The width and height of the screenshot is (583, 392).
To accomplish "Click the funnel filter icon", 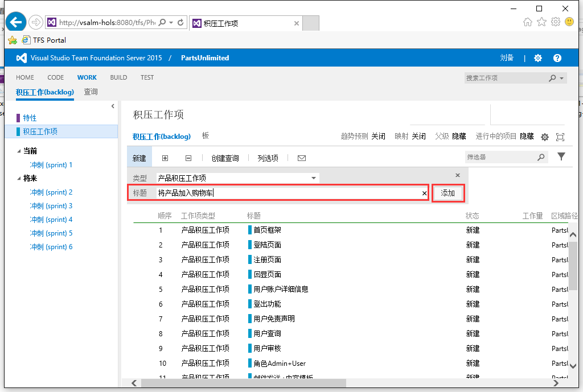I will click(561, 157).
